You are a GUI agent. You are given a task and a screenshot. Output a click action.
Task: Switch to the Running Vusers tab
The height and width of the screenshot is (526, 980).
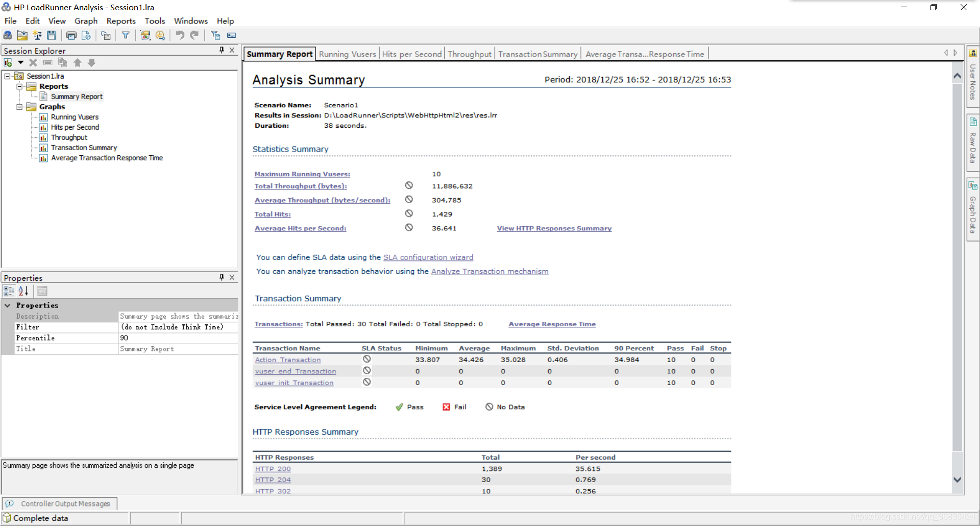[x=348, y=54]
